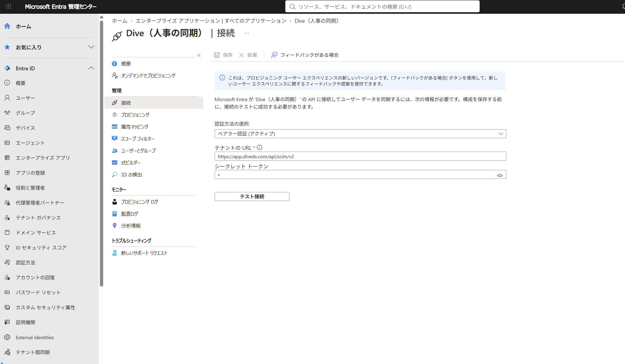Expand the お気に入り section chevron
Screen dimensions: 625x364
coord(91,47)
